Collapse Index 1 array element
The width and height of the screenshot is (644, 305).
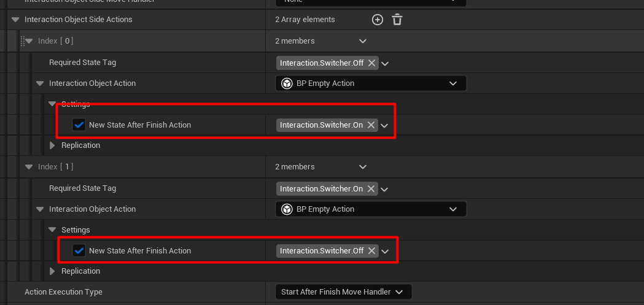[28, 167]
